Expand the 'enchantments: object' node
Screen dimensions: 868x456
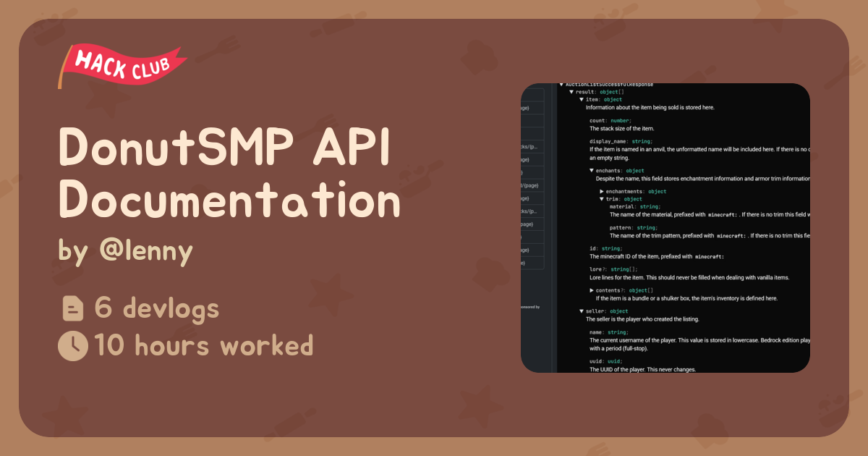602,192
